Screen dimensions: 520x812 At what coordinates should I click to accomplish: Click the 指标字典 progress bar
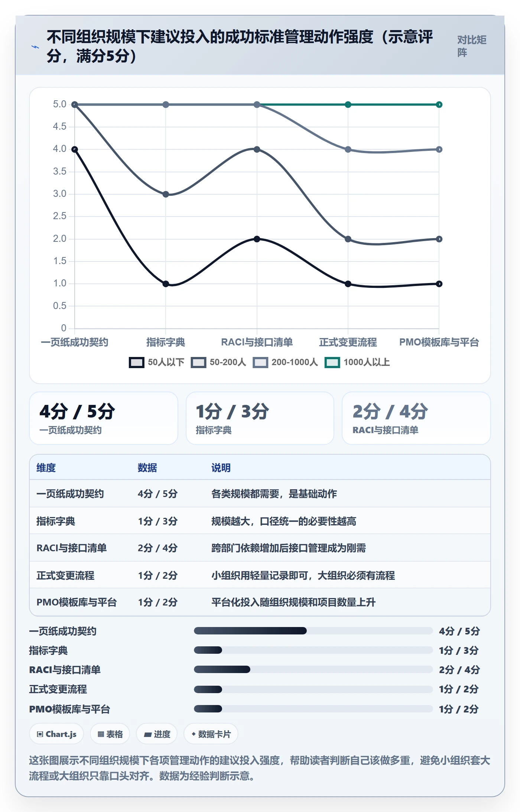point(313,650)
